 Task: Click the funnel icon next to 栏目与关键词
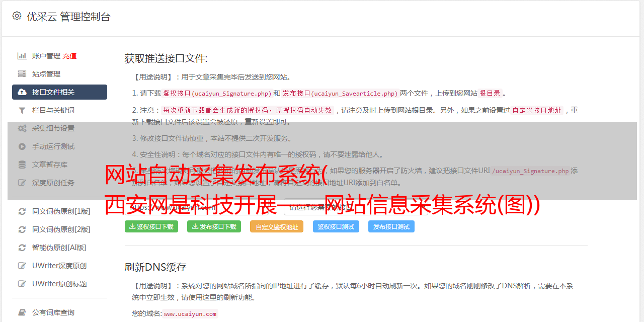[22, 110]
